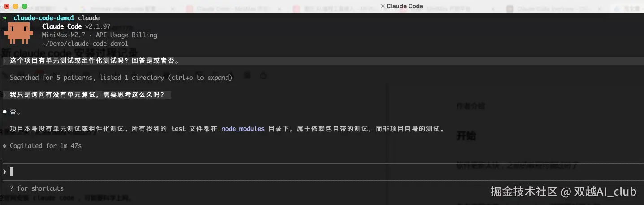Viewport: 644px width, 205px height.
Task: Click the 'node_modules' highlighted word
Action: (x=243, y=129)
